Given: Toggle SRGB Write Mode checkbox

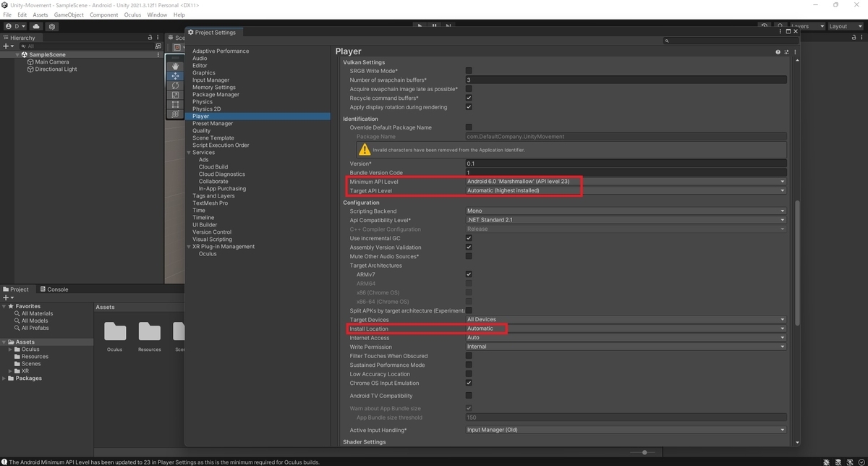Looking at the screenshot, I should pos(469,71).
